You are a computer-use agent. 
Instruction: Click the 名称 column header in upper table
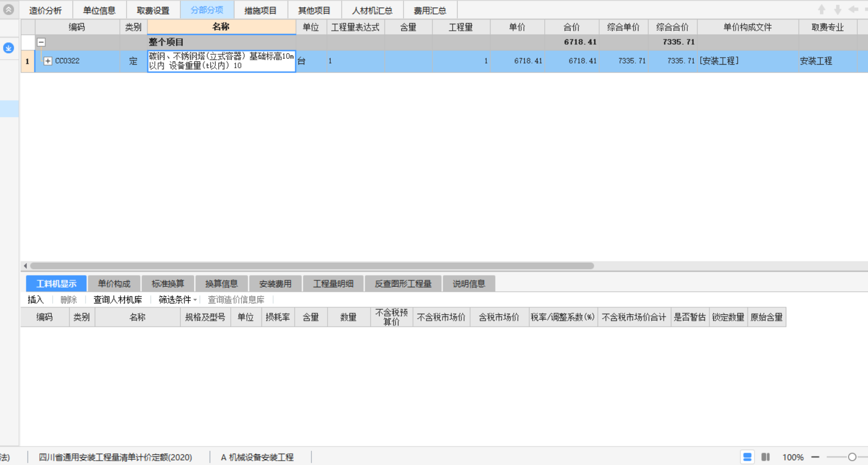tap(222, 27)
